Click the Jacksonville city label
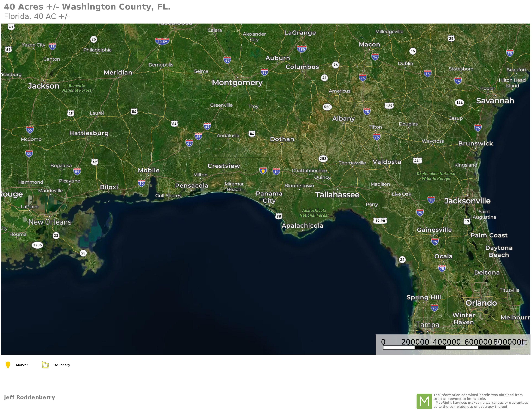The height and width of the screenshot is (411, 532). click(467, 201)
